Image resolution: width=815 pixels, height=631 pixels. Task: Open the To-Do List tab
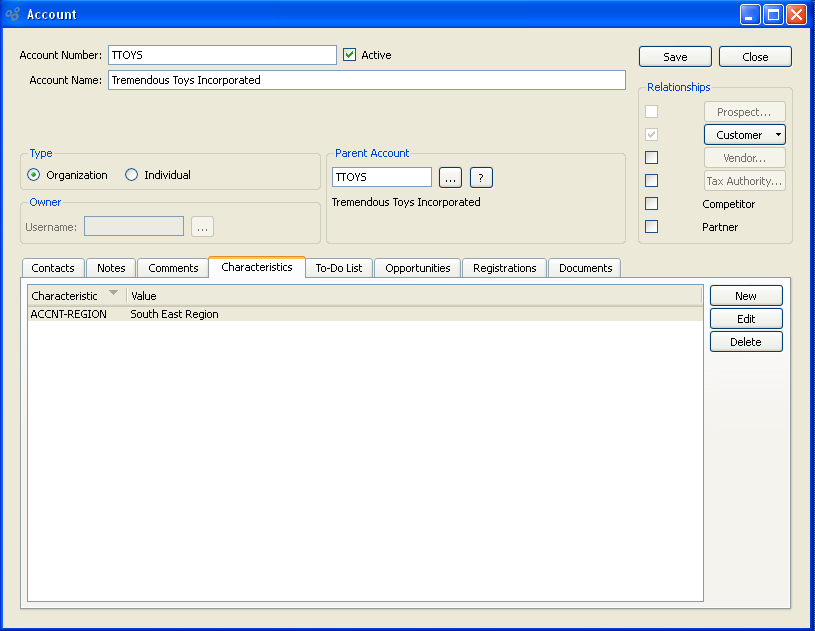[338, 268]
